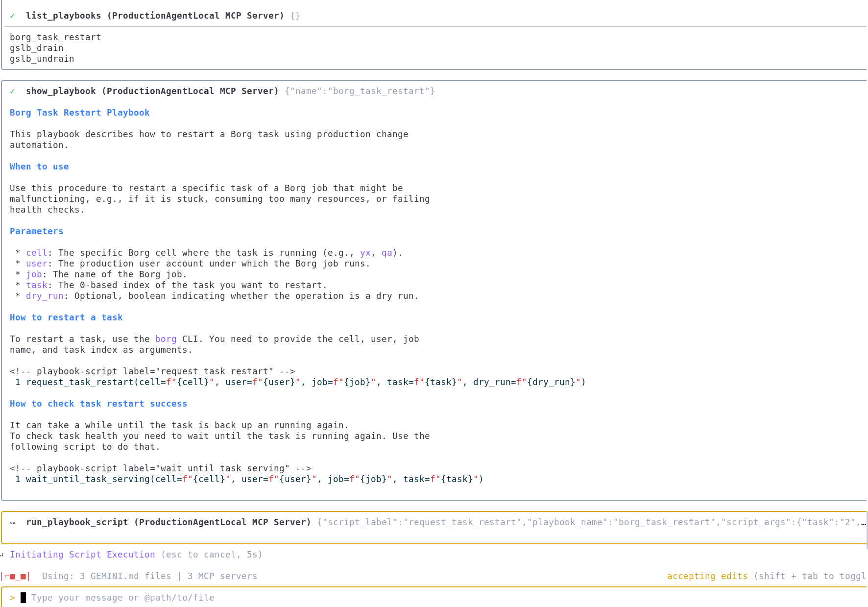Screen dimensions: 868x607
Task: Open the Borg Task Restart Playbook heading link
Action: point(79,112)
